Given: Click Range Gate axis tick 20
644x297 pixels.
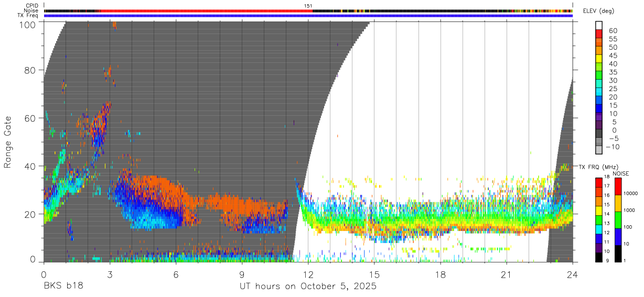Looking at the screenshot, I should [x=30, y=214].
